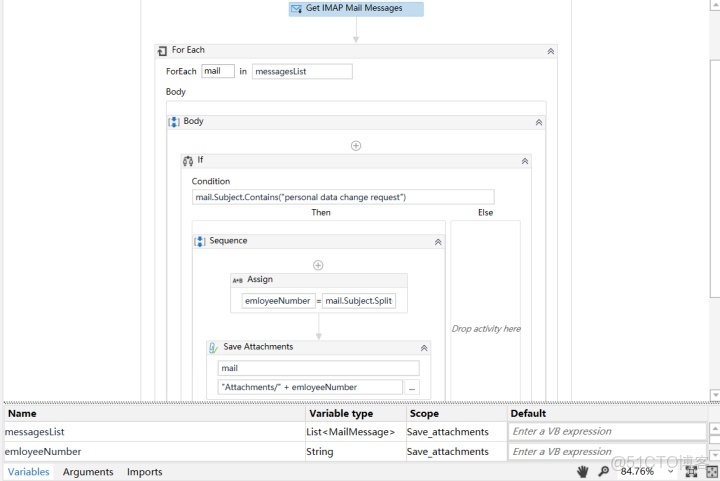Click the Sequence activity icon
Screen dimensions: 720x481
pos(200,241)
